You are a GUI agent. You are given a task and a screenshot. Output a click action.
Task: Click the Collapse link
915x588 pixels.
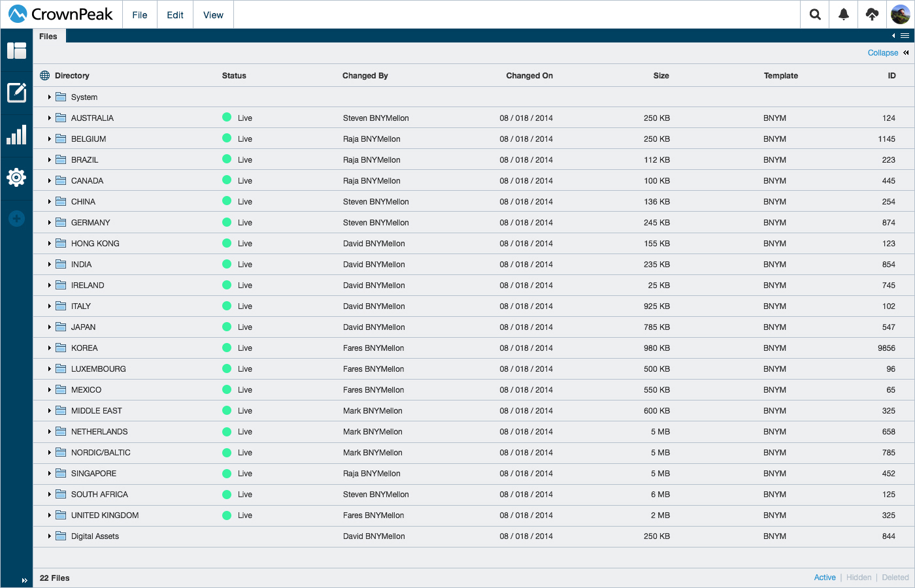[x=882, y=53]
